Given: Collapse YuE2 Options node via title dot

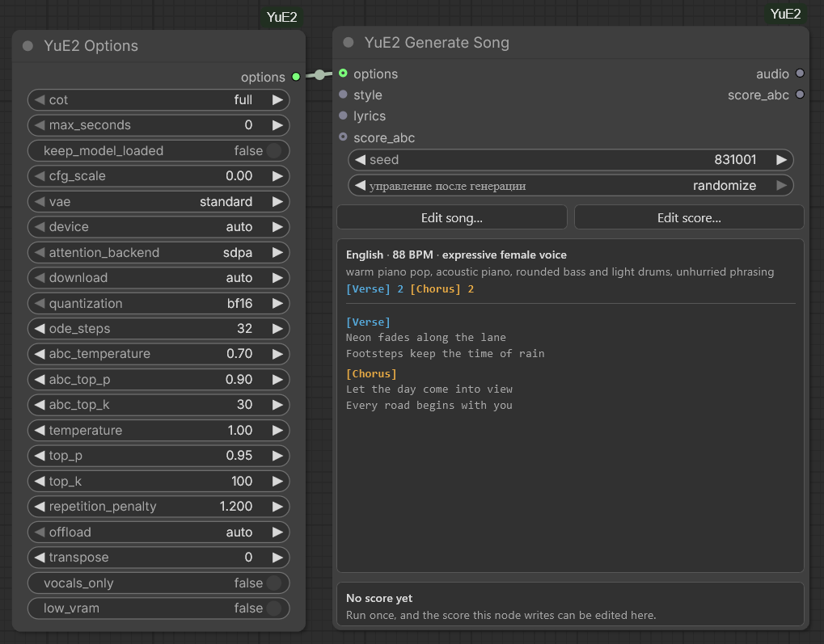Looking at the screenshot, I should [x=27, y=46].
